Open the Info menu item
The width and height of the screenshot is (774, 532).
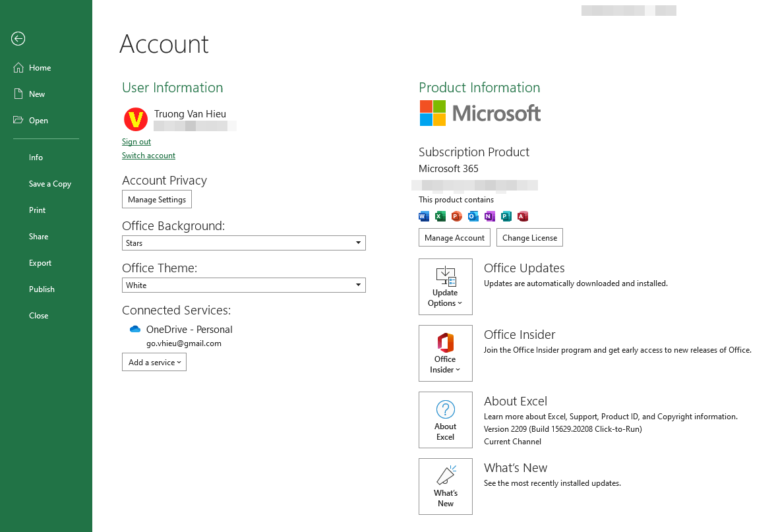coord(36,158)
